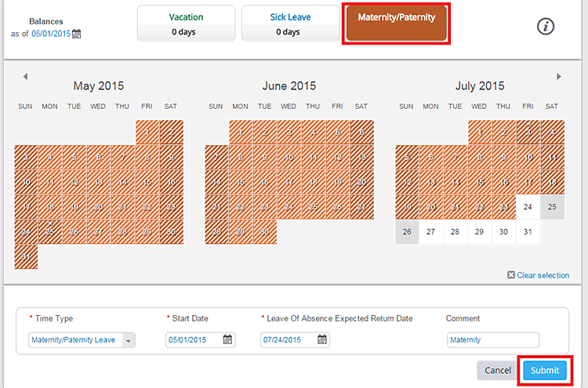This screenshot has height=388, width=588.
Task: Go to previous months with left arrow
Action: coord(25,77)
